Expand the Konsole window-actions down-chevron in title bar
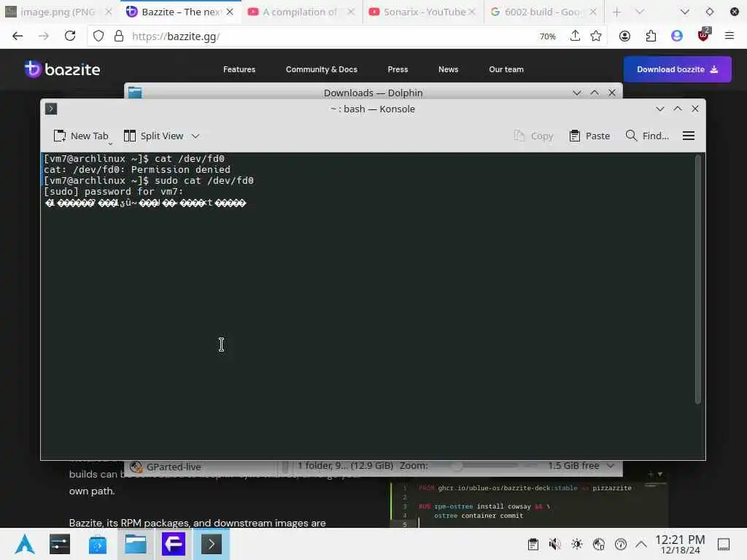 coord(659,109)
